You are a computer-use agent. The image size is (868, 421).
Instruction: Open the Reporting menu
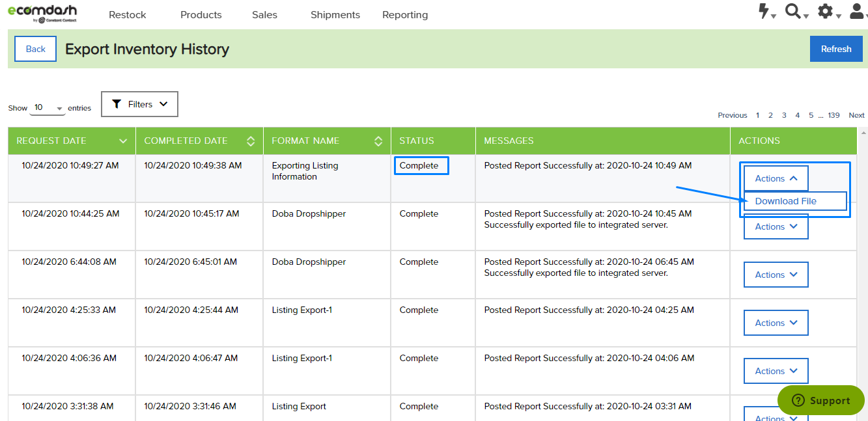pos(405,14)
